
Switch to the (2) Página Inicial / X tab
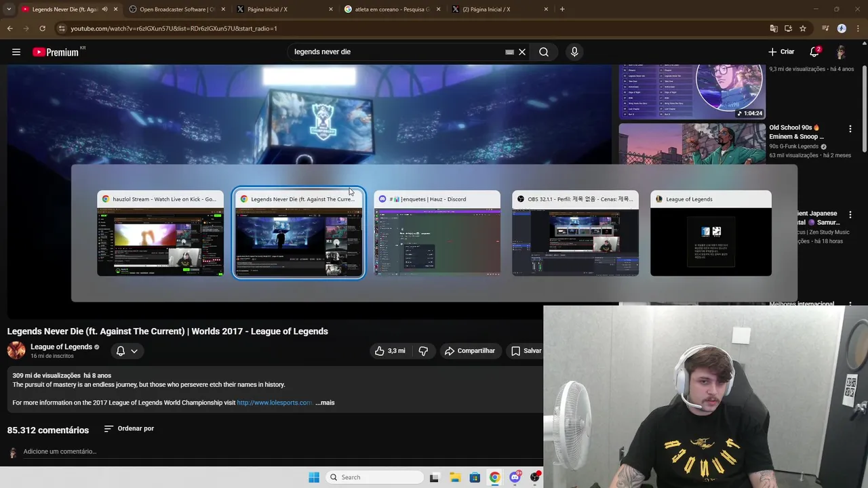tap(499, 9)
